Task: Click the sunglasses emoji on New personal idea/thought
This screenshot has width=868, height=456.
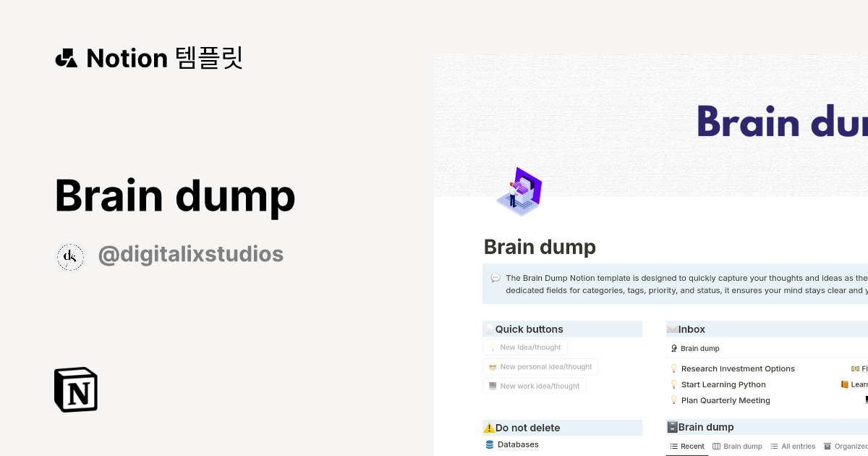Action: [x=492, y=366]
